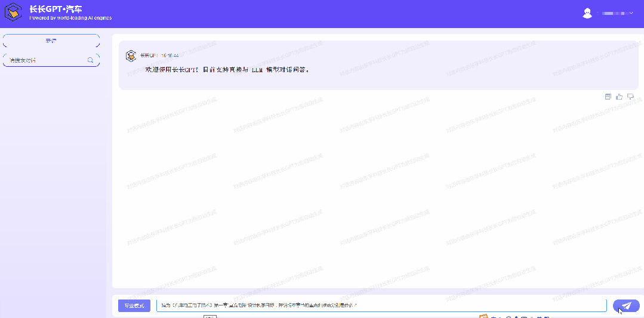Click the bot avatar beside the welcome message
Viewport: 644px width, 318px height.
click(x=131, y=55)
